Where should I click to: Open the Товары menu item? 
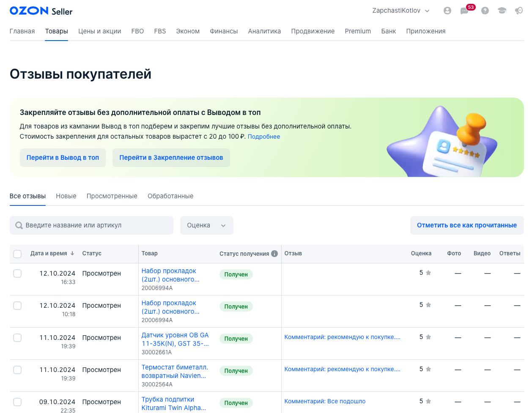click(57, 31)
